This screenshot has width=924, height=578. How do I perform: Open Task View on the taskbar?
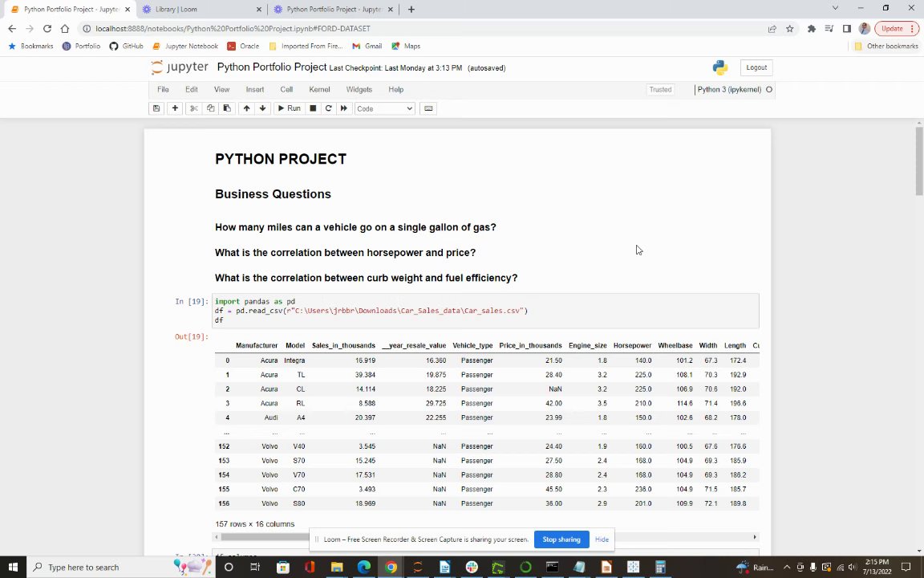[x=255, y=568]
